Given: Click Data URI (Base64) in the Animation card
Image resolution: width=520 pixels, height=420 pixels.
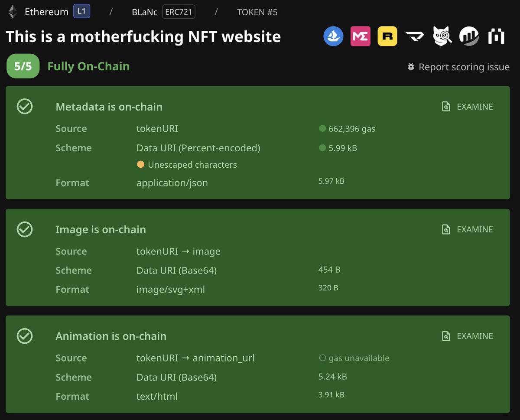Looking at the screenshot, I should (x=177, y=377).
